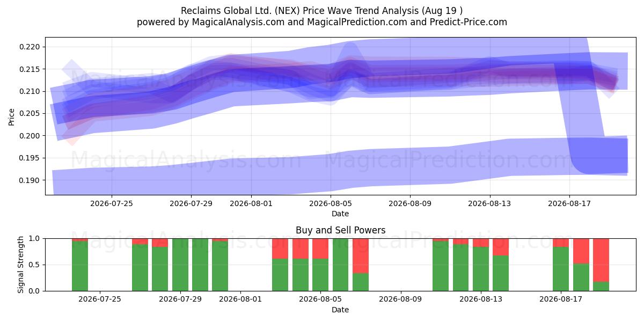The height and width of the screenshot is (322, 644).
Task: Click the 0.0 signal strength tick
Action: click(x=35, y=291)
